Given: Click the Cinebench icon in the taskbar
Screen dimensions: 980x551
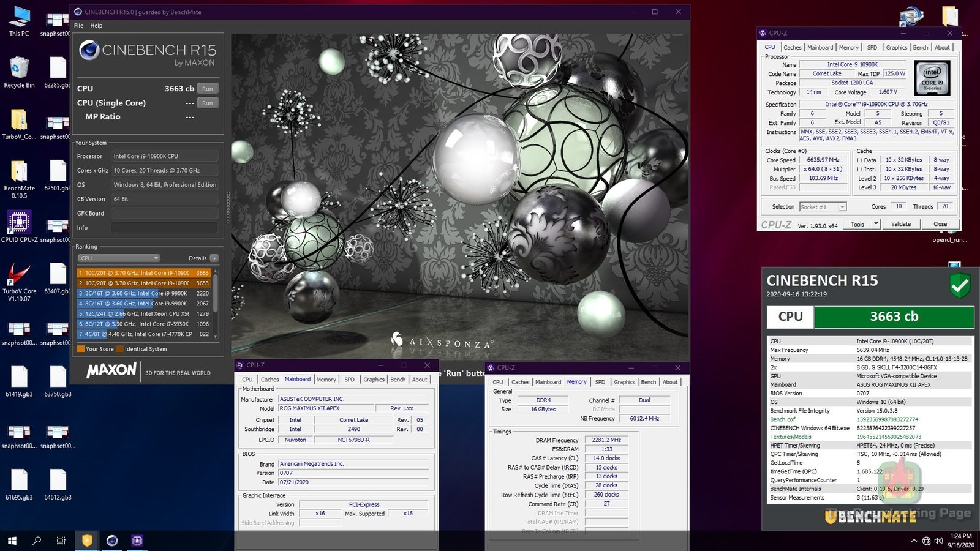Looking at the screenshot, I should tap(112, 541).
